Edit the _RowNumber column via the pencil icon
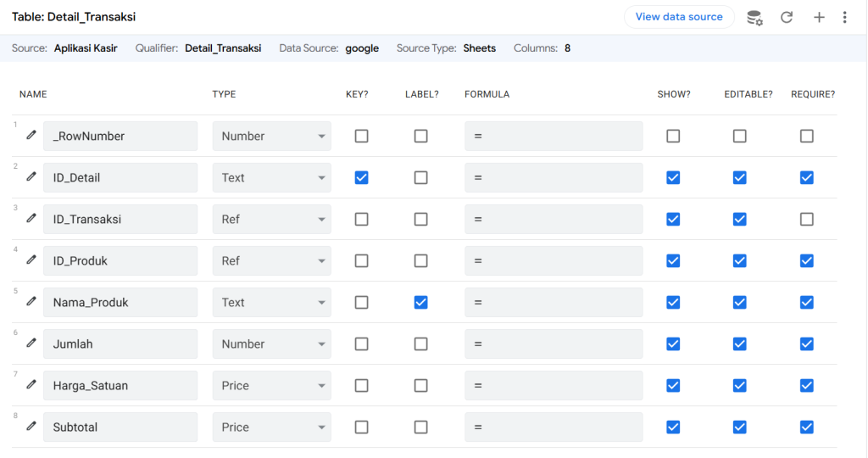The image size is (868, 458). tap(31, 135)
